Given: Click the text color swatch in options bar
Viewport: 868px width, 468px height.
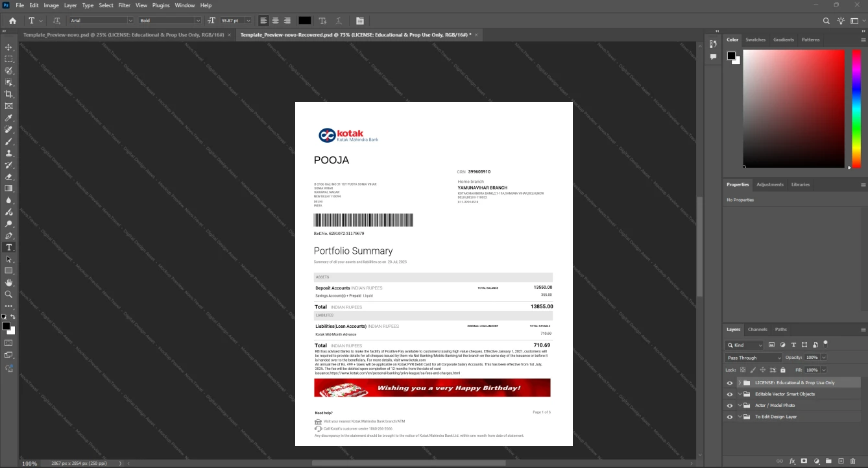Looking at the screenshot, I should (x=304, y=21).
